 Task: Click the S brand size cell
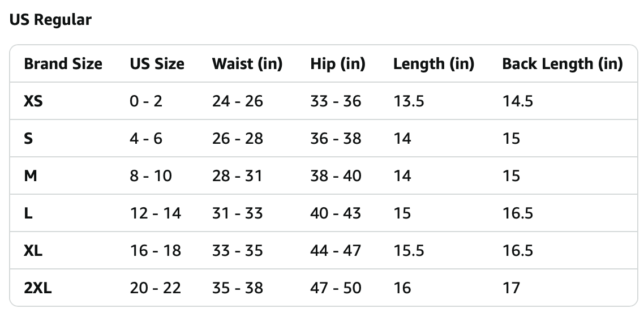[x=28, y=139]
